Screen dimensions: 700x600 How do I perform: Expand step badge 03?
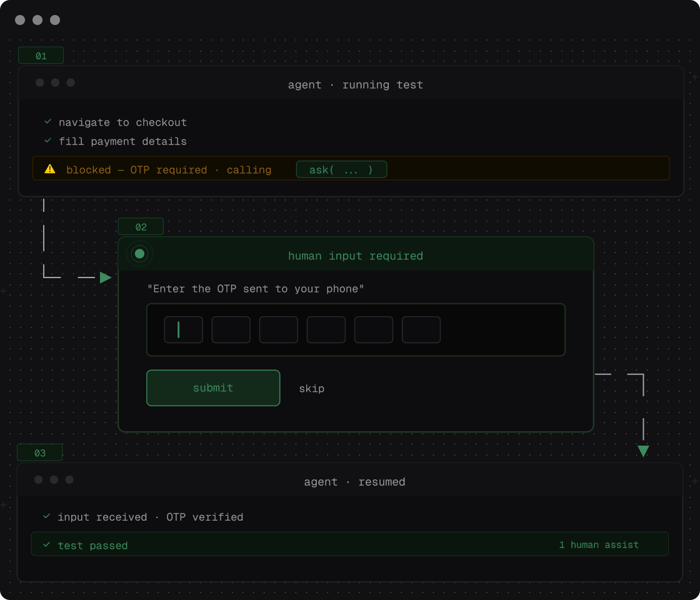tap(40, 452)
